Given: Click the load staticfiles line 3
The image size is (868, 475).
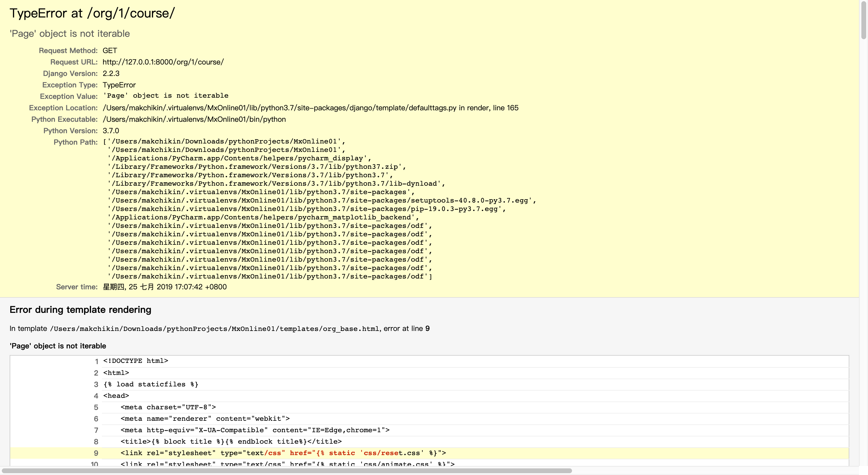Looking at the screenshot, I should click(x=151, y=384).
